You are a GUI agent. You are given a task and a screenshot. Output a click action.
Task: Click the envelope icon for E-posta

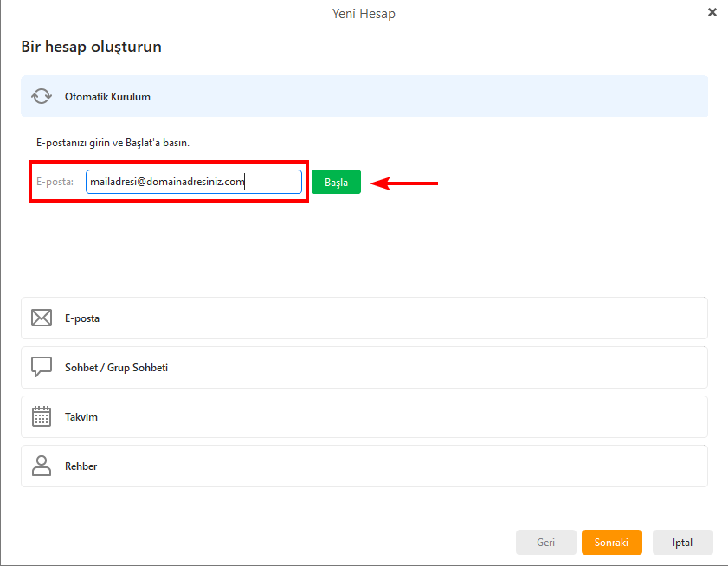pyautogui.click(x=41, y=318)
